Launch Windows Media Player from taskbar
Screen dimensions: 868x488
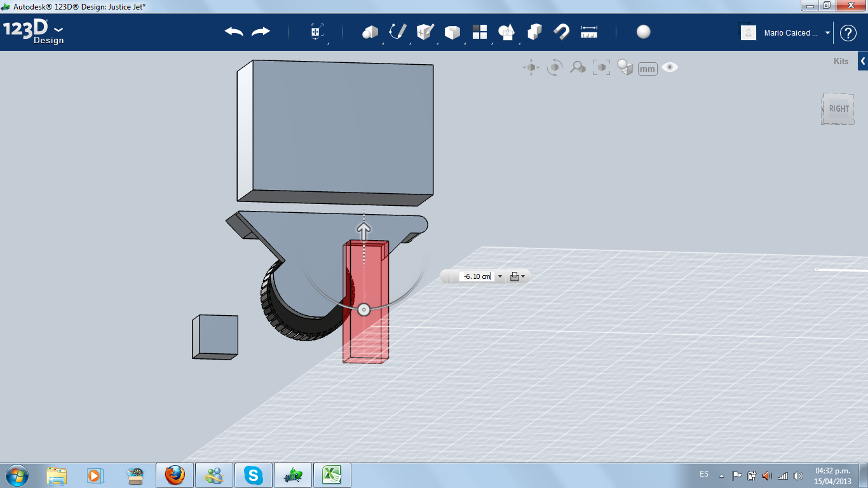click(x=95, y=475)
